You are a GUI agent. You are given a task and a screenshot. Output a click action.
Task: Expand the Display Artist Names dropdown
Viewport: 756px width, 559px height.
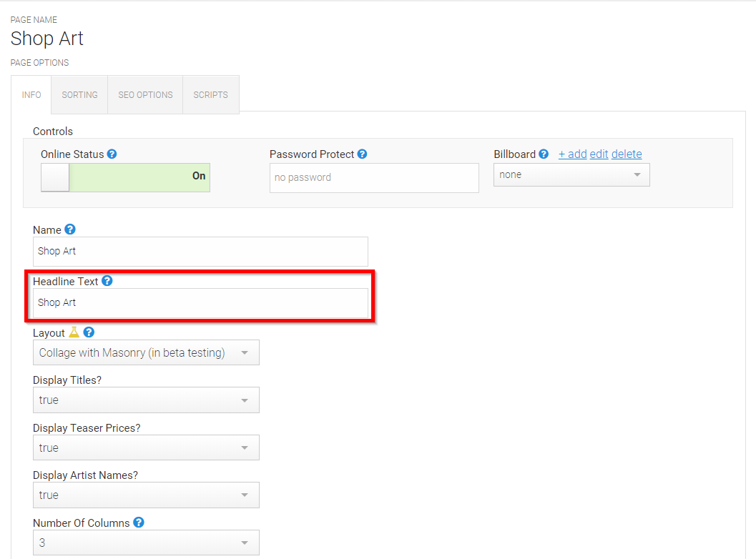(146, 495)
